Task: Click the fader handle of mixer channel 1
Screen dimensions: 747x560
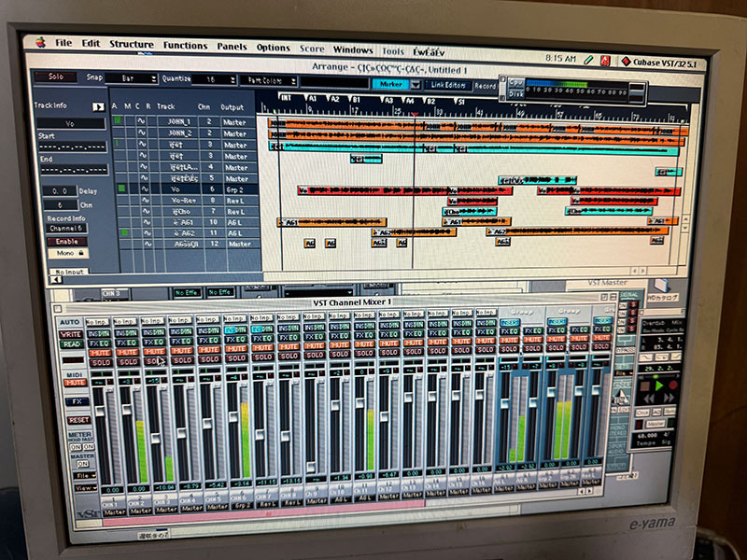Action: (x=100, y=411)
